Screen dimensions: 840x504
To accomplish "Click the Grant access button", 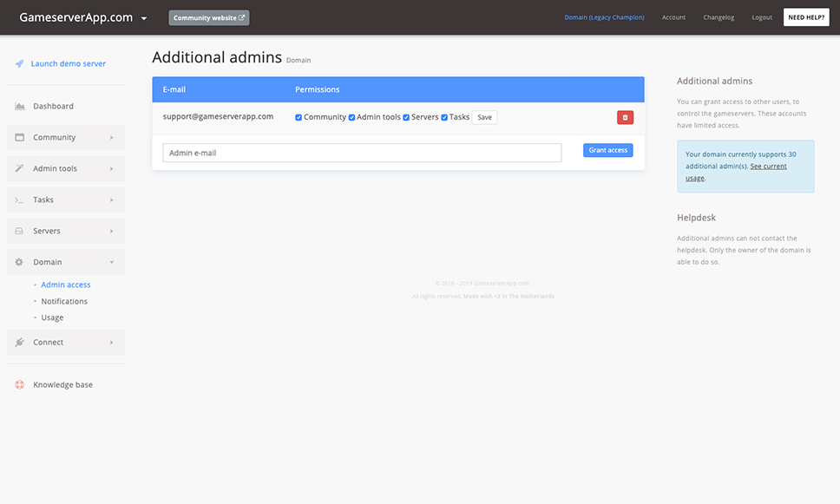I will (608, 150).
